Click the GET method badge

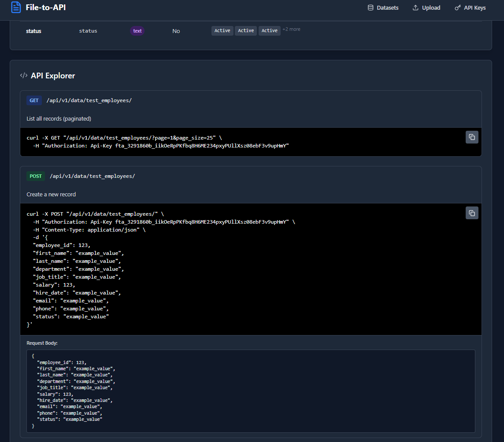[x=34, y=100]
